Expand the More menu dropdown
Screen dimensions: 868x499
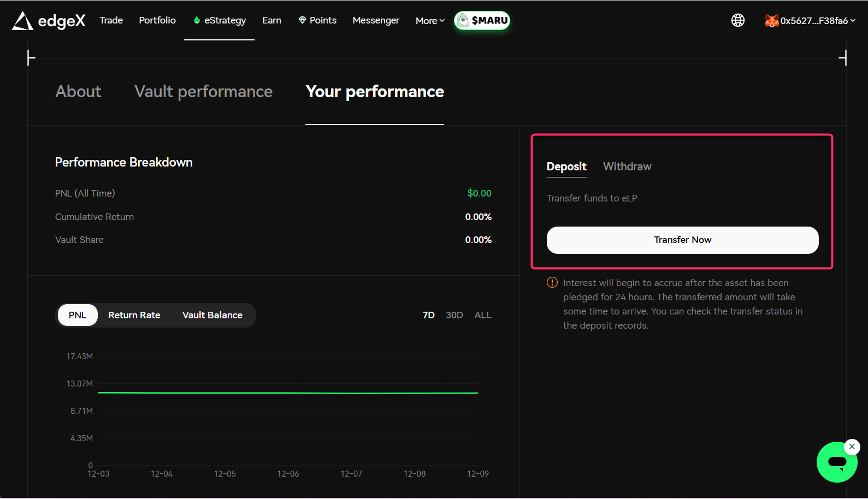430,21
